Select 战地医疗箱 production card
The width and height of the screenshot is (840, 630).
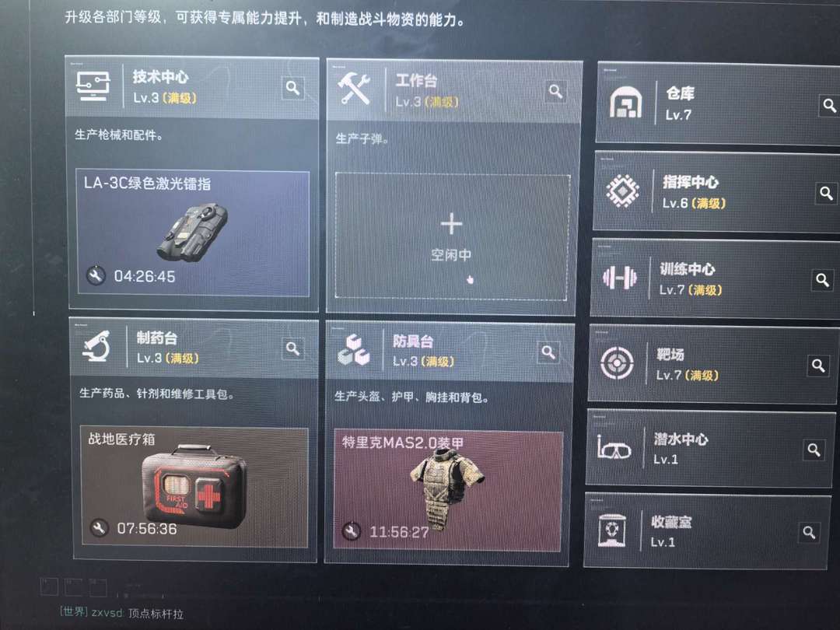(x=194, y=486)
